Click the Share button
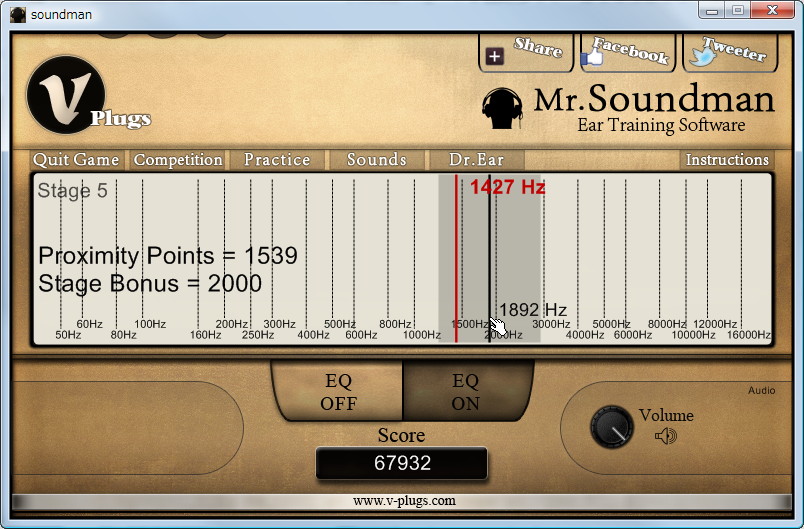The image size is (804, 529). [526, 52]
